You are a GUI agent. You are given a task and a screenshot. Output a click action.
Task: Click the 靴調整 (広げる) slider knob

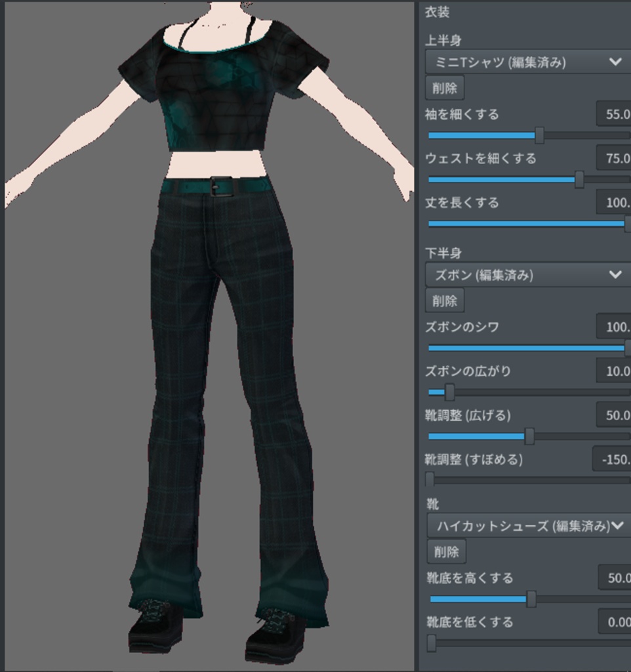531,434
